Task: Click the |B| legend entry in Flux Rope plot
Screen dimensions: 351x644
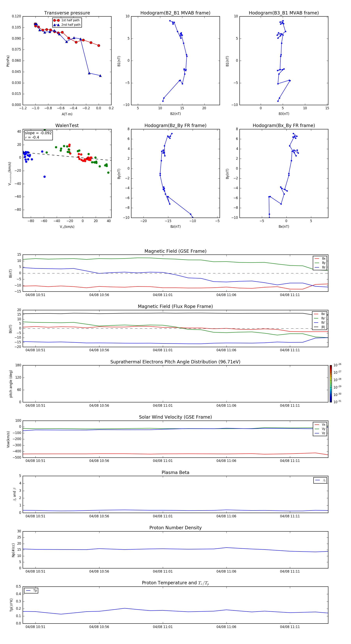Action: pos(320,327)
